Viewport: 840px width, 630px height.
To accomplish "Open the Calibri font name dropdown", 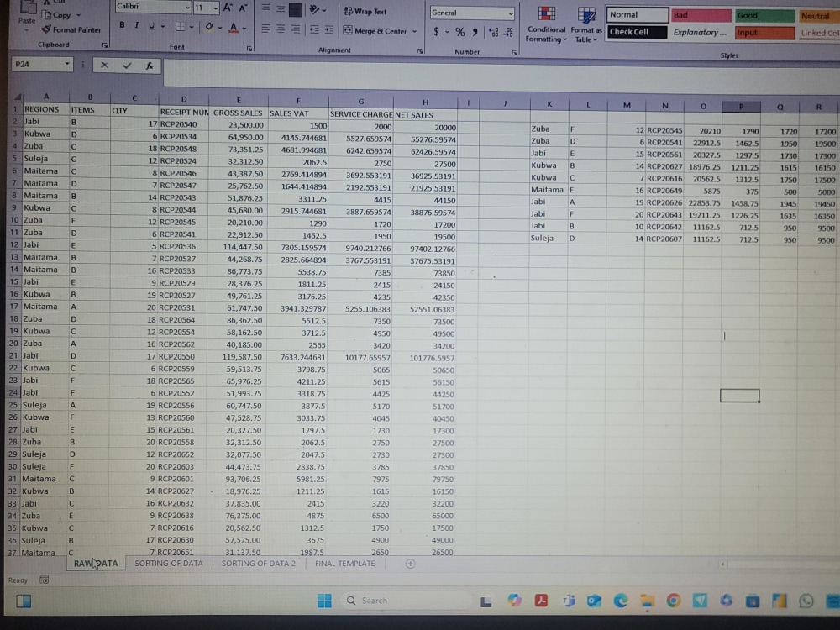I will [187, 7].
